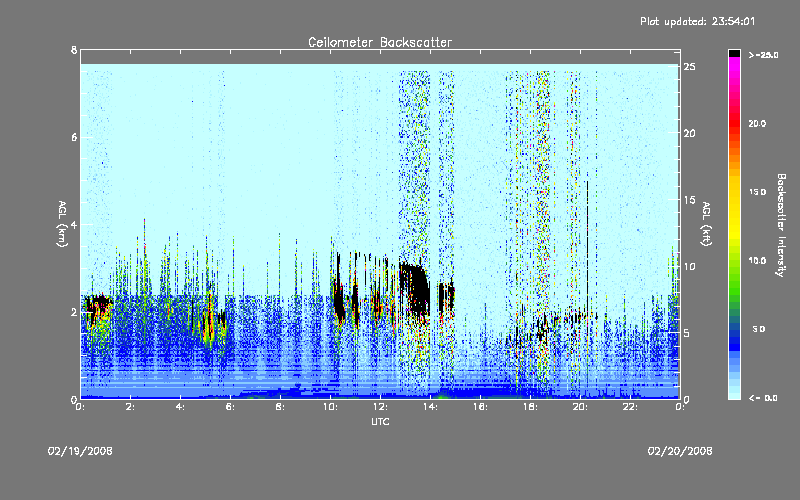The width and height of the screenshot is (800, 500).
Task: Click the start date 02/19/2008 label
Action: pos(80,451)
